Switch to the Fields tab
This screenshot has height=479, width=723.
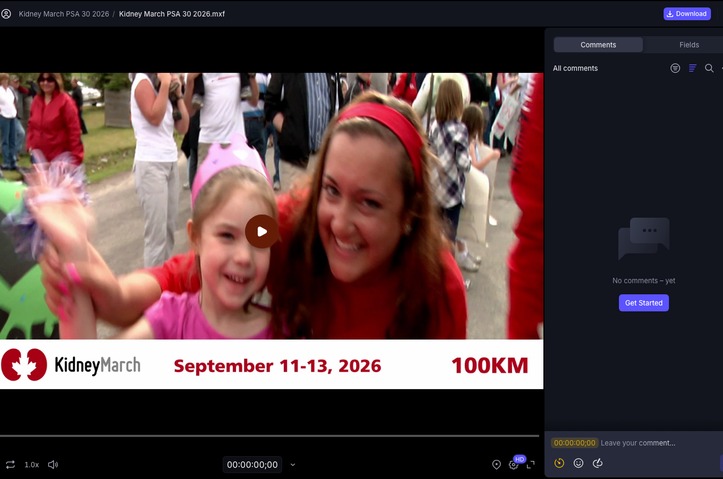point(689,45)
